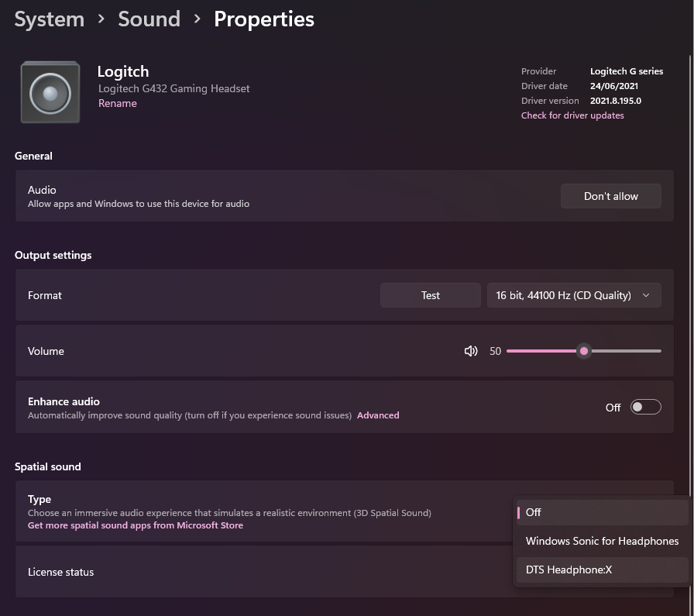Choose DTS Headphone:X option
694x616 pixels.
pyautogui.click(x=602, y=570)
